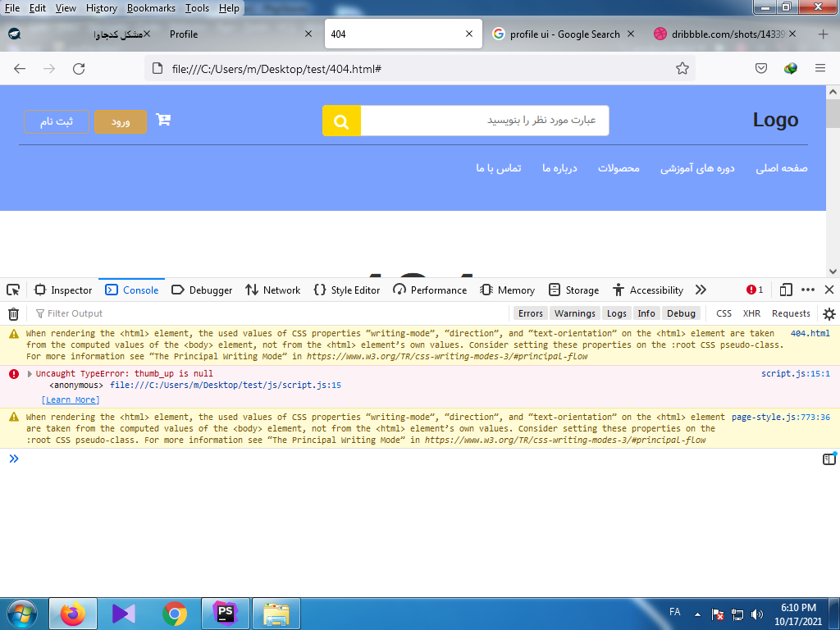Expand the Uncaught TypeError stack trace

[x=30, y=374]
